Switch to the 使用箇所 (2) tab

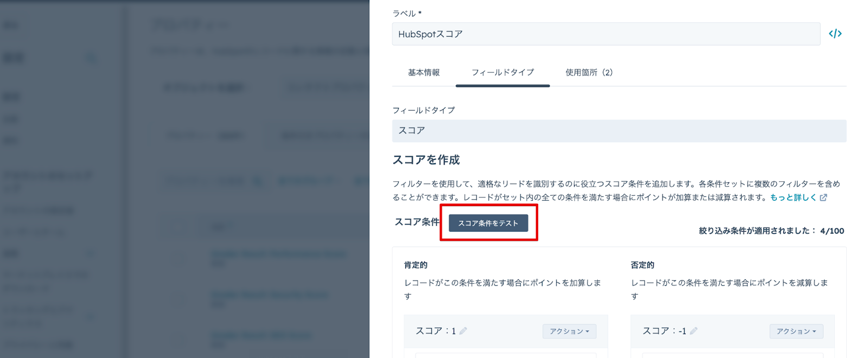[x=589, y=72]
